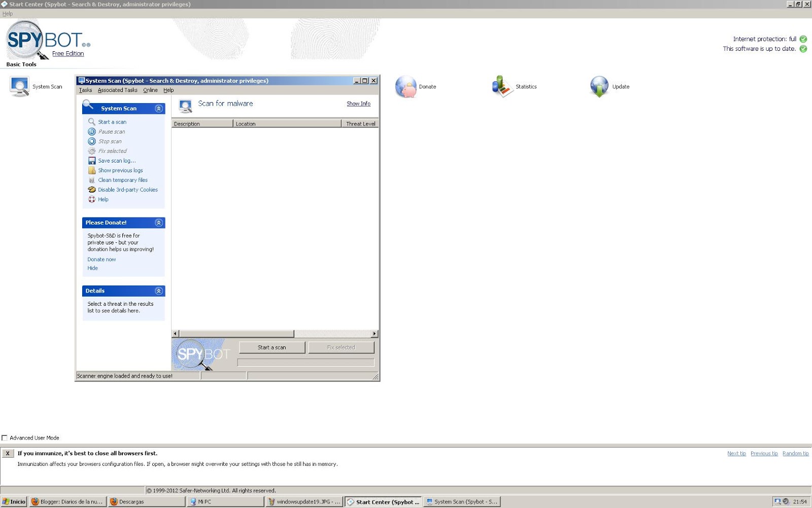Open the Start Center Help menu

pyautogui.click(x=8, y=14)
